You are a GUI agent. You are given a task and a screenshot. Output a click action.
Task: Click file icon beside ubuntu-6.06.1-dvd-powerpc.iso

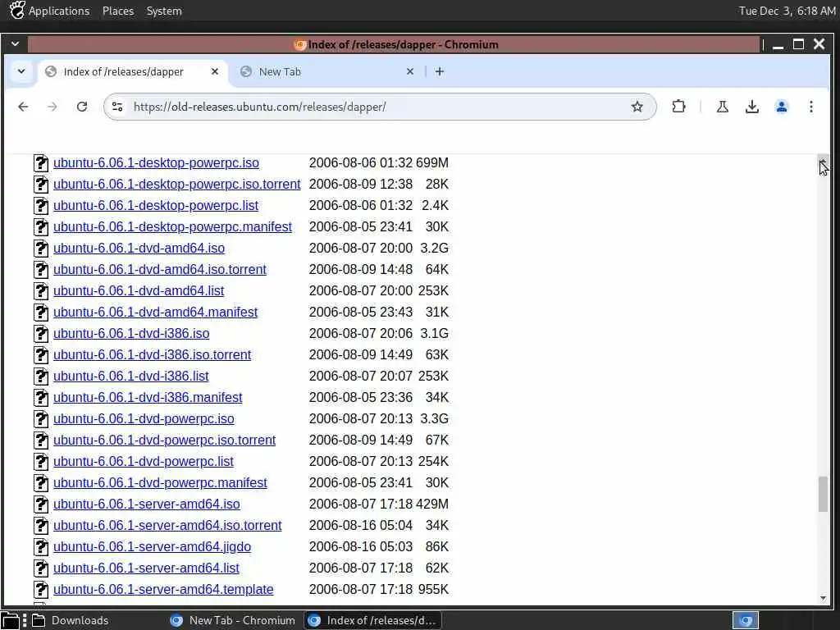(41, 419)
